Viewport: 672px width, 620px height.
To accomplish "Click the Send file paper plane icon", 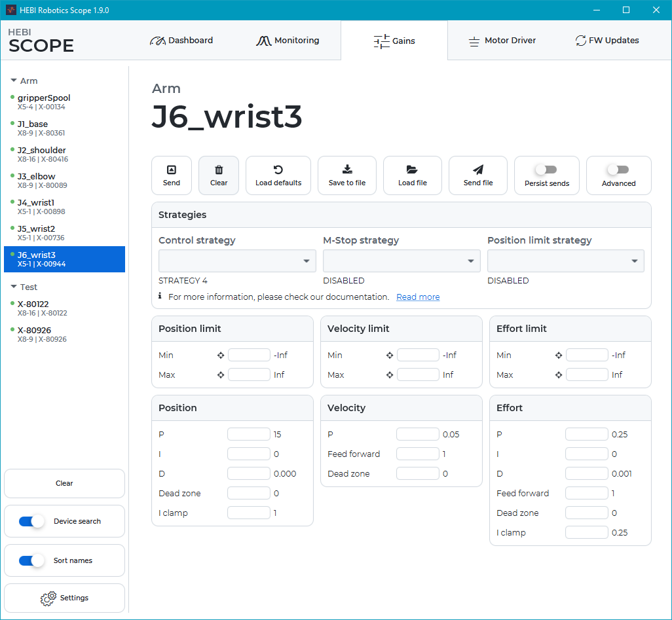I will 478,170.
